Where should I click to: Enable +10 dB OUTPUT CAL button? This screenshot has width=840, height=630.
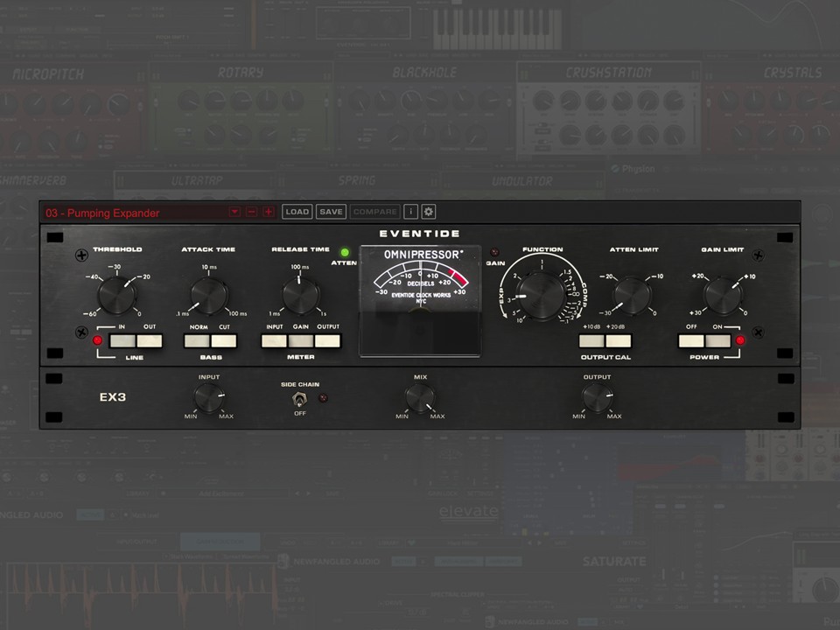[591, 340]
